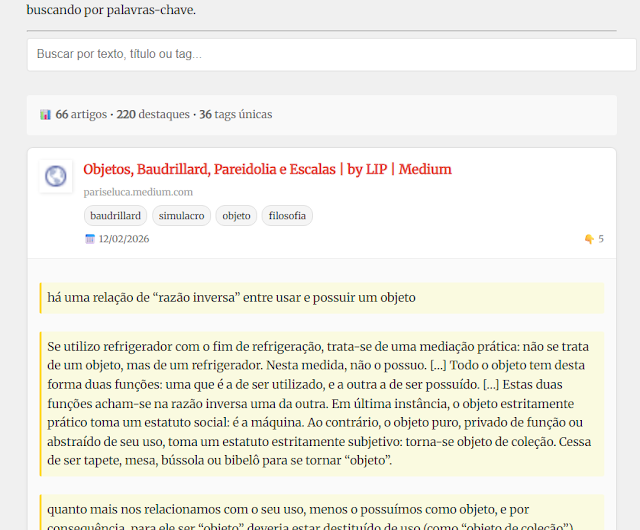
Task: Click the "buscando por palavras-chave" intro text
Action: 112,11
